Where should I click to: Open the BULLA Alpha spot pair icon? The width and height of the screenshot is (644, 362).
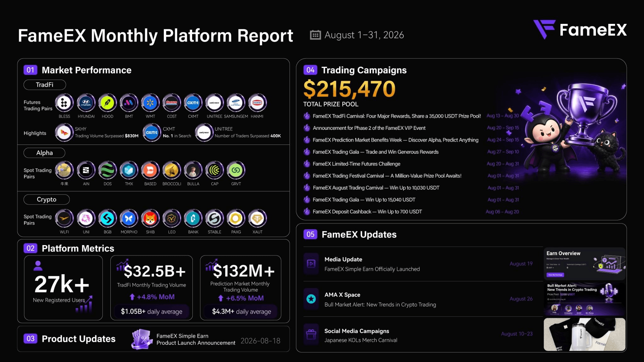pos(193,170)
